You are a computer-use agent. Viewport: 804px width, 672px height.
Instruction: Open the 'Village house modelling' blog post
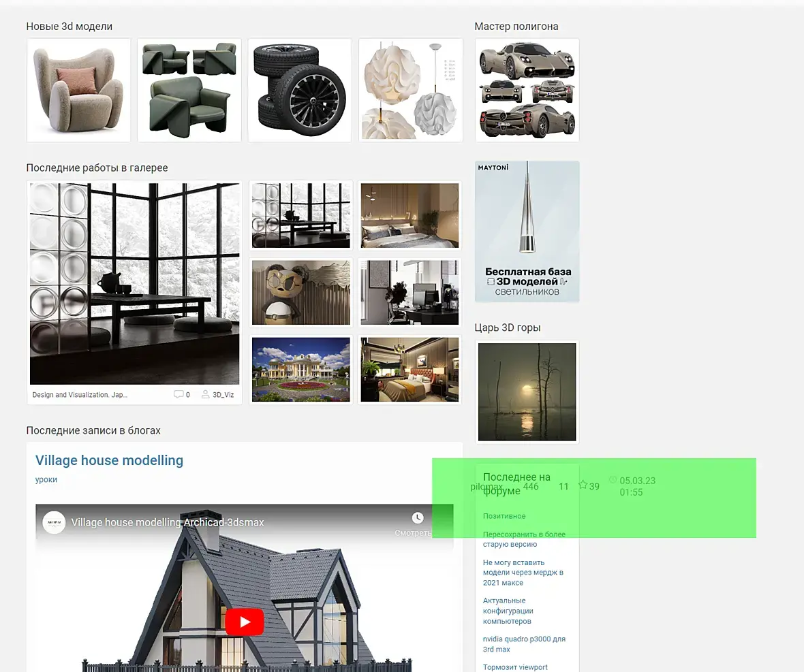[109, 460]
